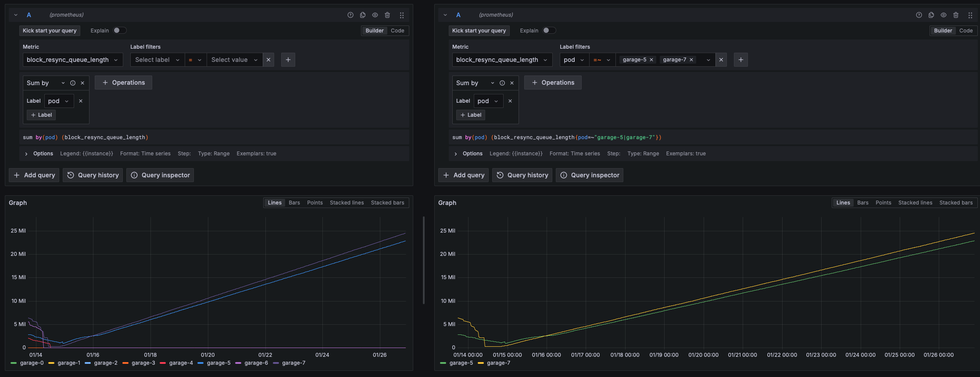Screen dimensions: 980x377
Task: Remove Sum by operation in right panel
Action: coord(512,83)
